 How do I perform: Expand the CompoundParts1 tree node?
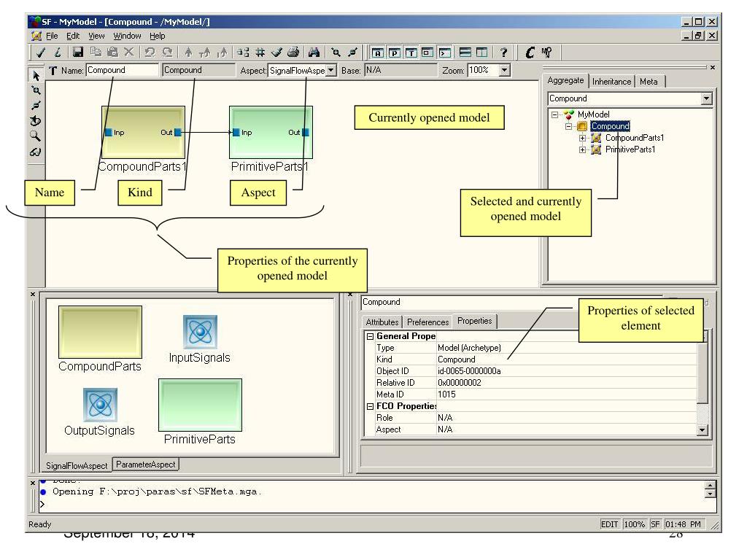pyautogui.click(x=582, y=138)
